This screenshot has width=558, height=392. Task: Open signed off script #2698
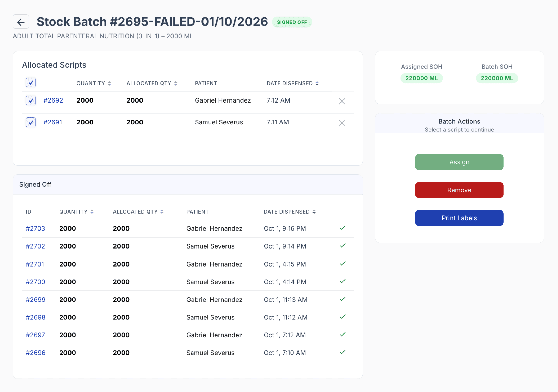coord(36,318)
